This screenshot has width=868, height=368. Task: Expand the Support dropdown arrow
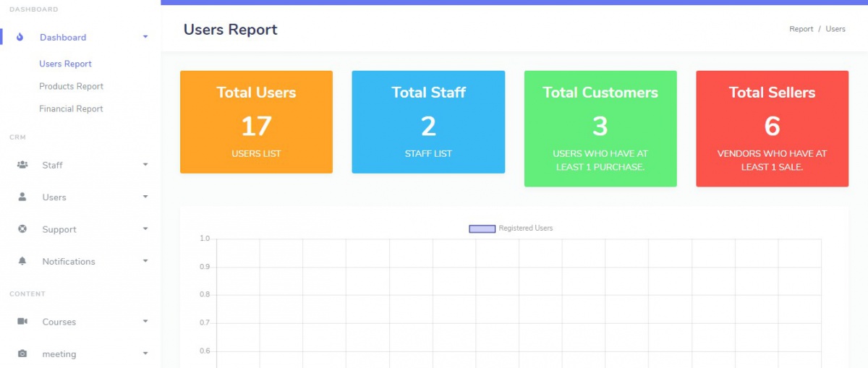[x=145, y=229]
